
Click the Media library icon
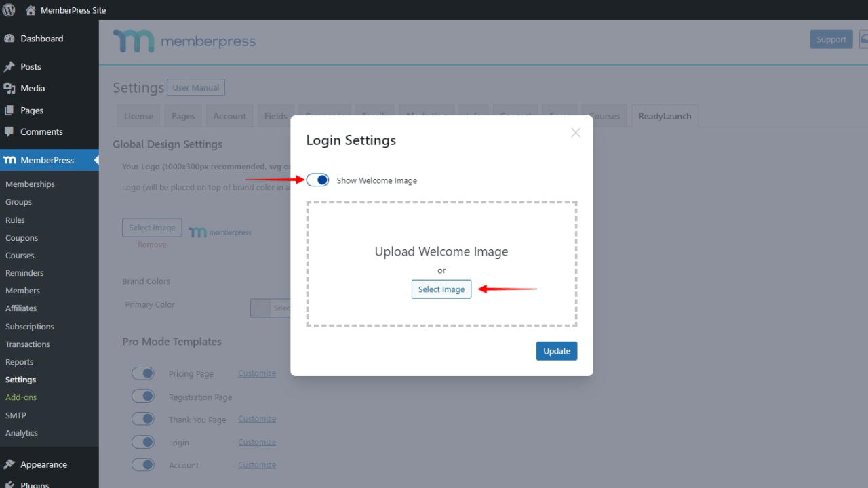[x=9, y=89]
